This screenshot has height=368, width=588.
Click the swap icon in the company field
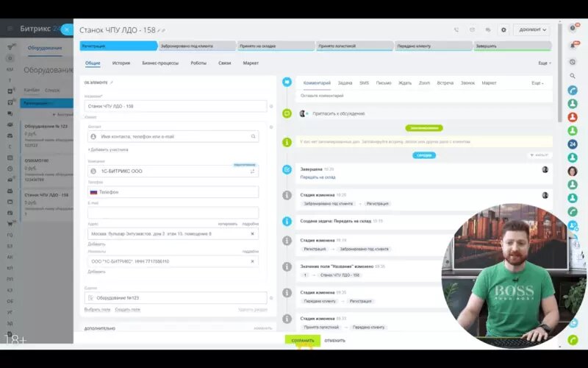tap(252, 171)
